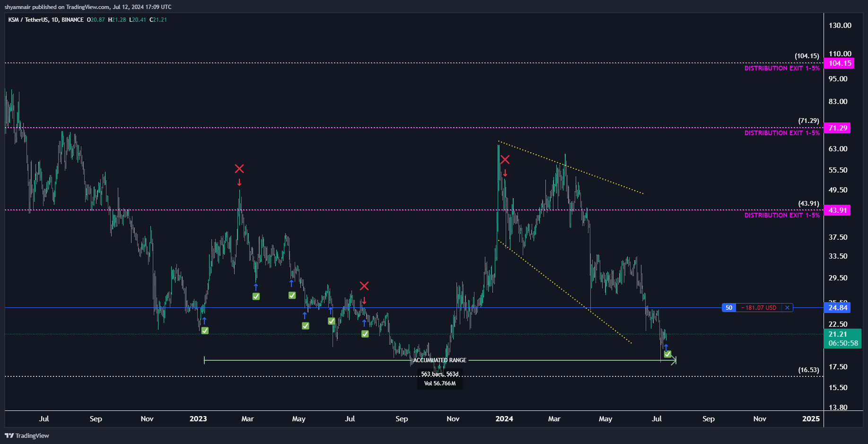Image resolution: width=868 pixels, height=444 pixels.
Task: Click the TradingView logo
Action: point(27,435)
